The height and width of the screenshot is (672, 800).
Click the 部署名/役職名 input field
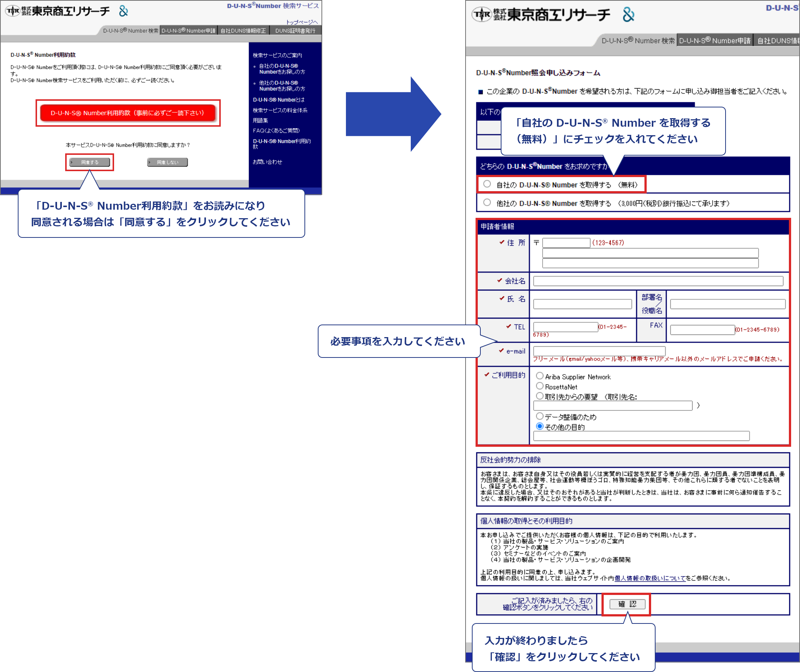pyautogui.click(x=728, y=304)
